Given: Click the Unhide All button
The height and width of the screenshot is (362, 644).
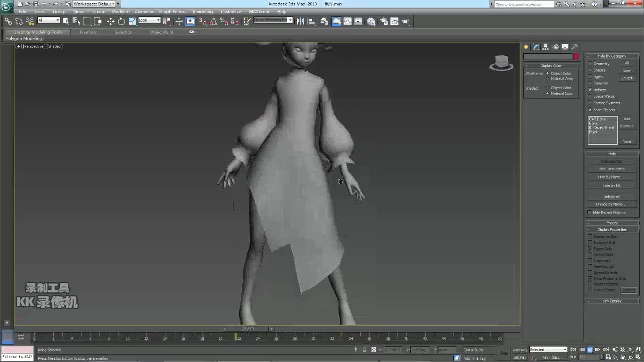Looking at the screenshot, I should (611, 197).
